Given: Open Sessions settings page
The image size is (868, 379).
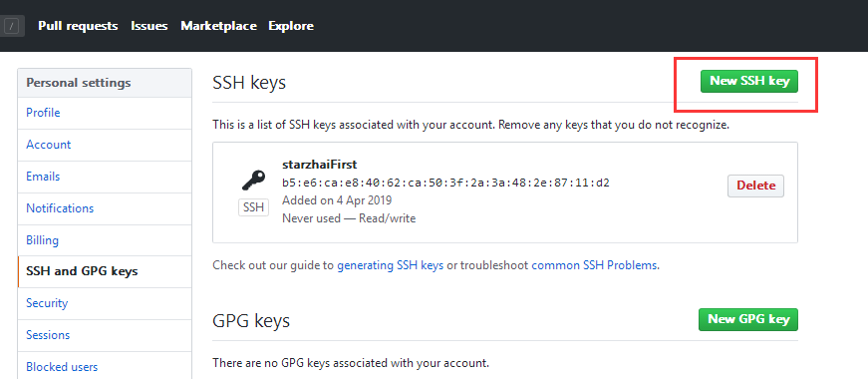Looking at the screenshot, I should coord(105,335).
